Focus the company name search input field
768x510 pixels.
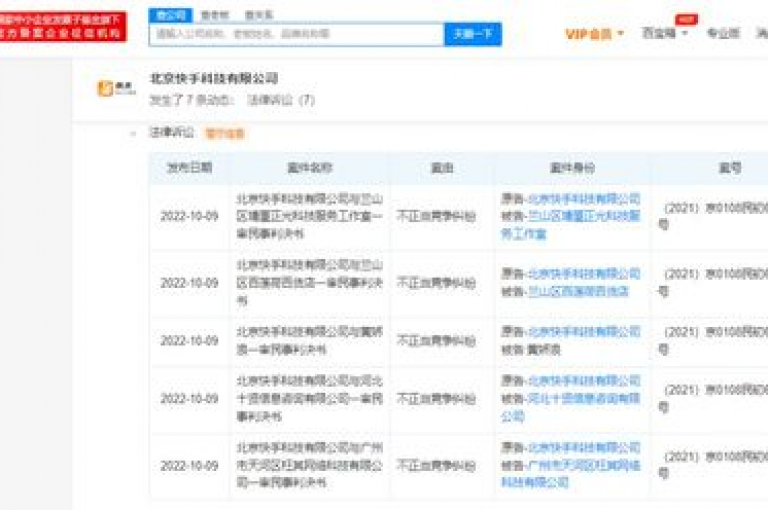click(x=297, y=34)
